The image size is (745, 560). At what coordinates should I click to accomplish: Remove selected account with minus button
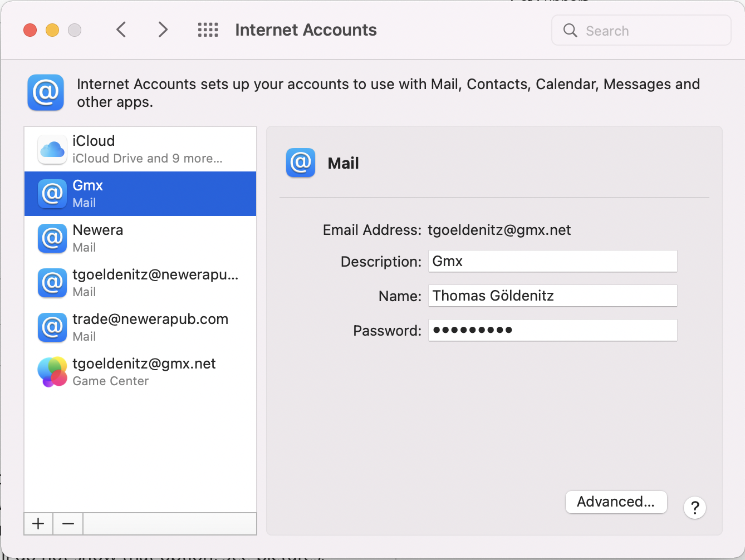click(x=68, y=524)
